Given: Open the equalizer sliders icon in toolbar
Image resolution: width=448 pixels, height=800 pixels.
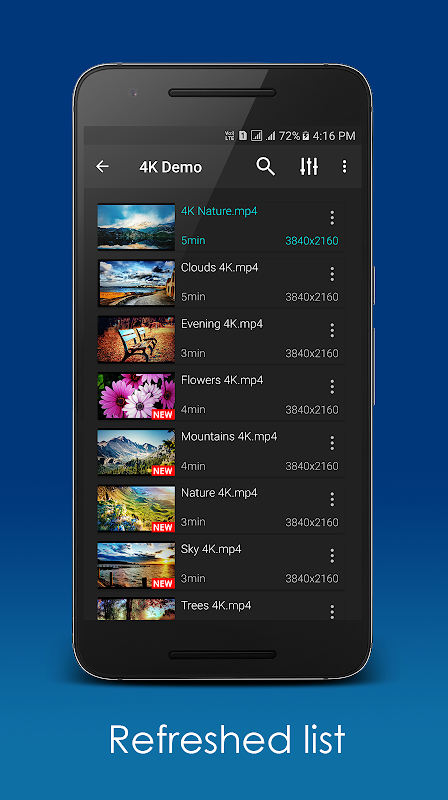Looking at the screenshot, I should [309, 166].
